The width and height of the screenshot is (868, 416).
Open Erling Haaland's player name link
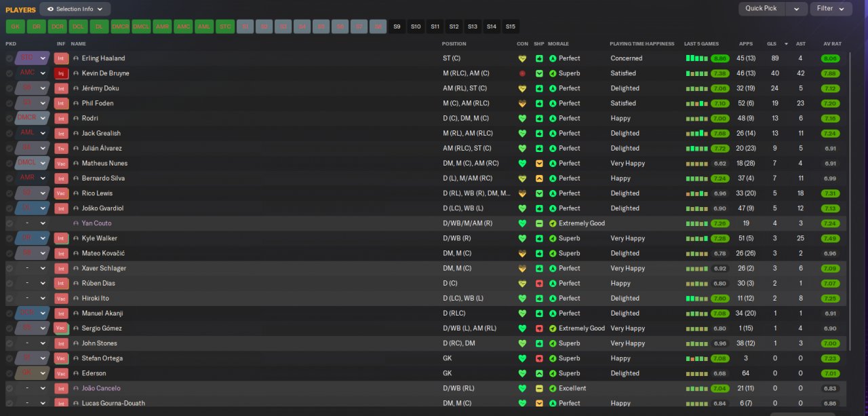103,58
